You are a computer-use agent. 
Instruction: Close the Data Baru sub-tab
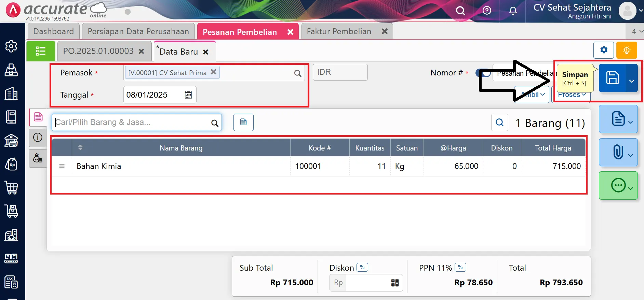[x=206, y=52]
